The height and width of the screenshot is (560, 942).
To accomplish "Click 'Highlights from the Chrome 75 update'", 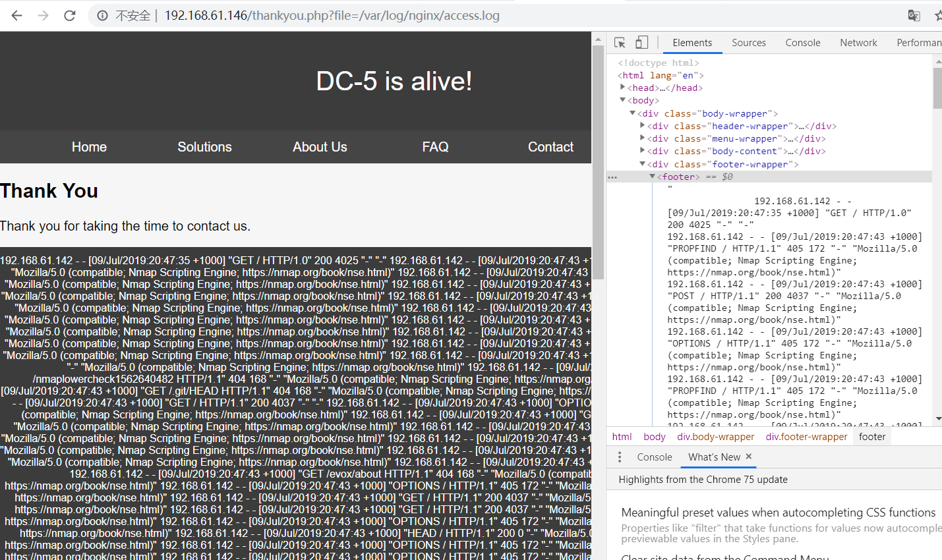I will click(703, 480).
